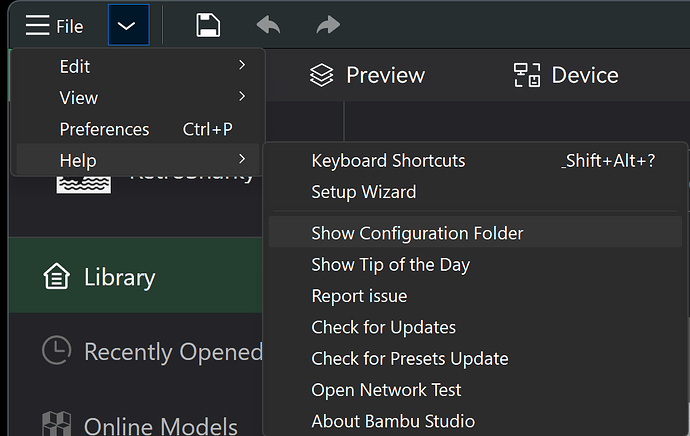Screen dimensions: 690x436
Task: Click the Save floppy disk icon
Action: 208,25
